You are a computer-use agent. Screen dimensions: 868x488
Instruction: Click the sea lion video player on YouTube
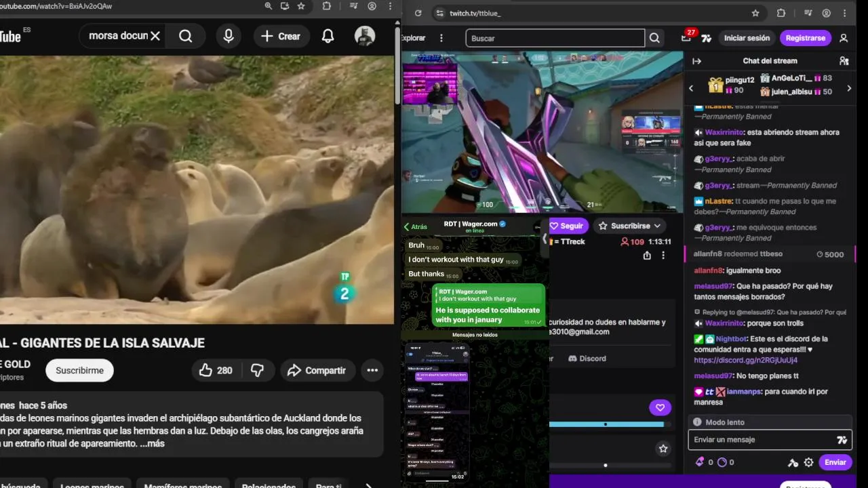[x=197, y=190]
